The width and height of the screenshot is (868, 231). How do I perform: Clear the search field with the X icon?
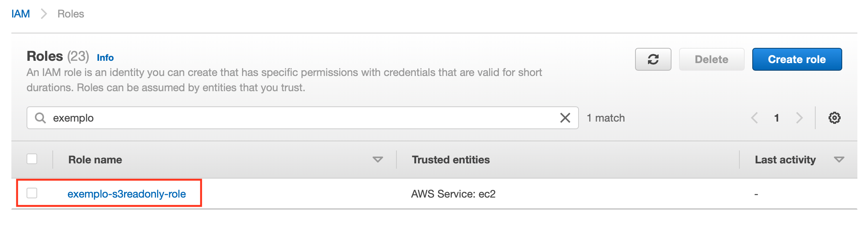(x=565, y=118)
